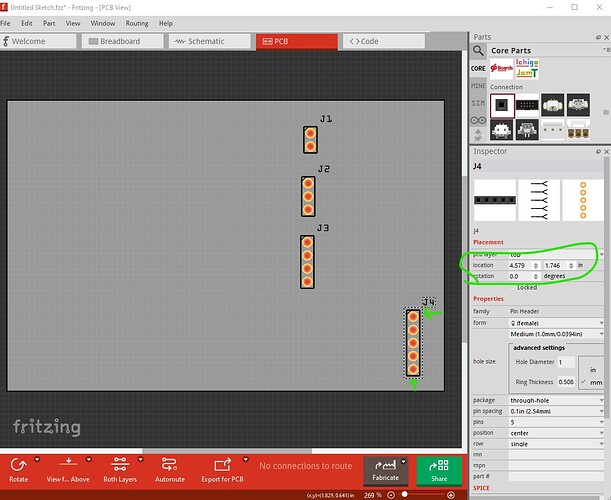Viewport: 611px width, 500px height.
Task: Click the Rotate button in bottom toolbar
Action: click(18, 470)
